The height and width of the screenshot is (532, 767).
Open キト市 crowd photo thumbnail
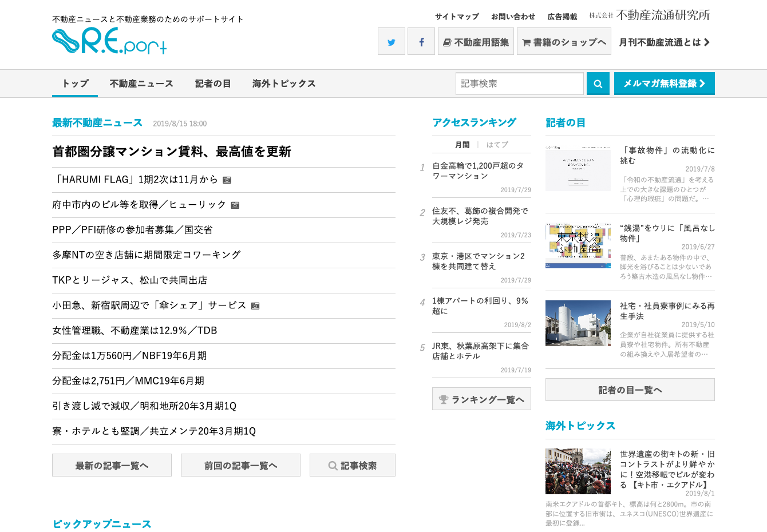[x=578, y=471]
